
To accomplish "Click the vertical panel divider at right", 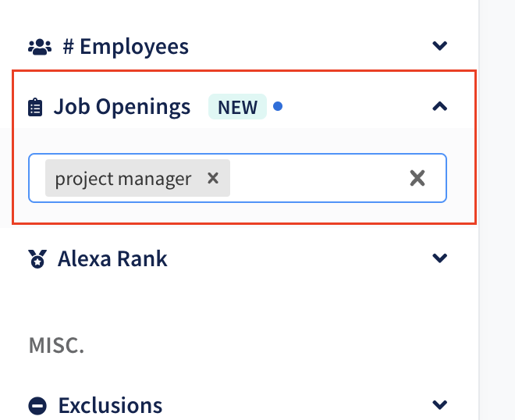I will [x=479, y=210].
